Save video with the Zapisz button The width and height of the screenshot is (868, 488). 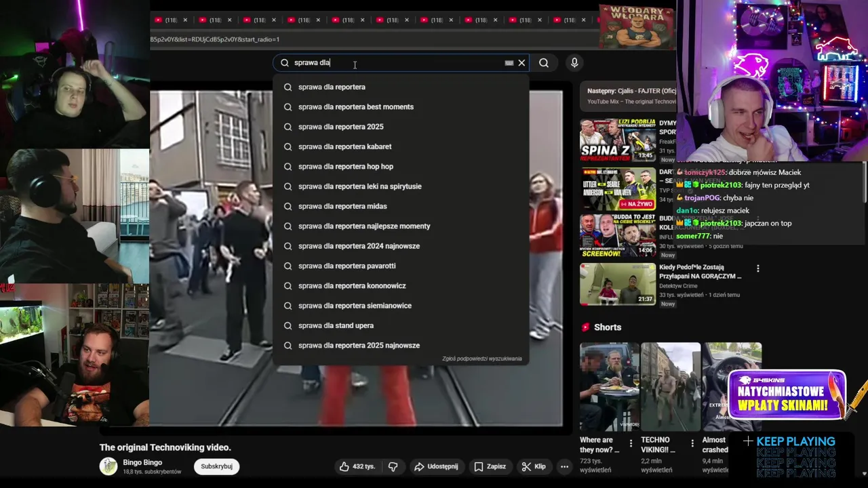[x=490, y=466]
